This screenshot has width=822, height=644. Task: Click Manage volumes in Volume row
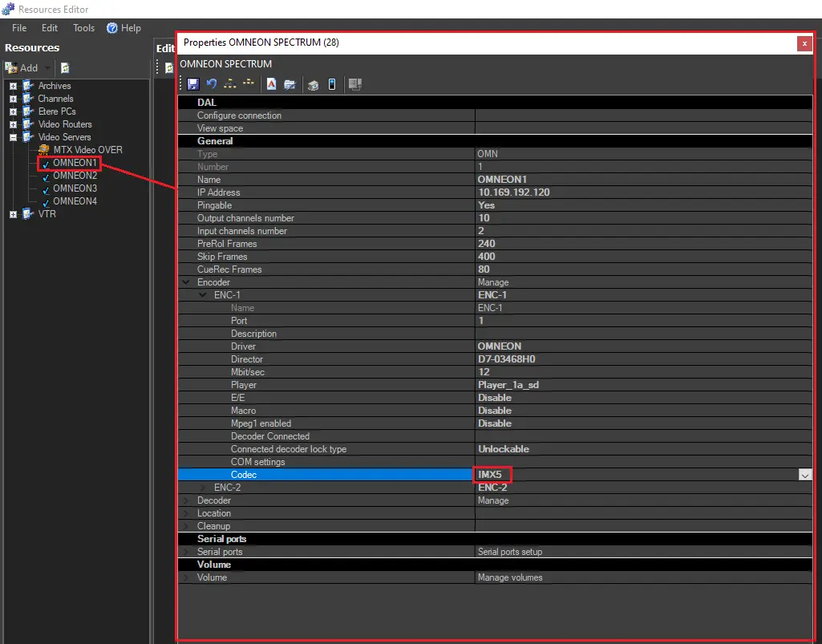pos(509,577)
